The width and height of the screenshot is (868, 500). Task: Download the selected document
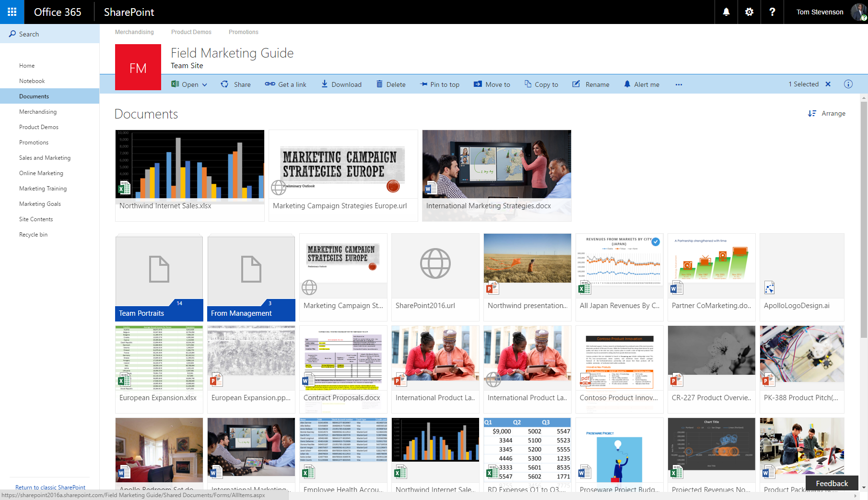(x=341, y=84)
